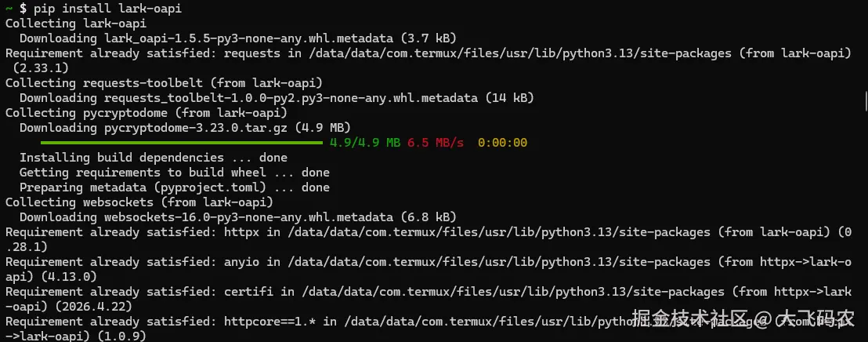Click the "Getting requirements to build wheel" line
868x342 pixels.
(x=174, y=173)
